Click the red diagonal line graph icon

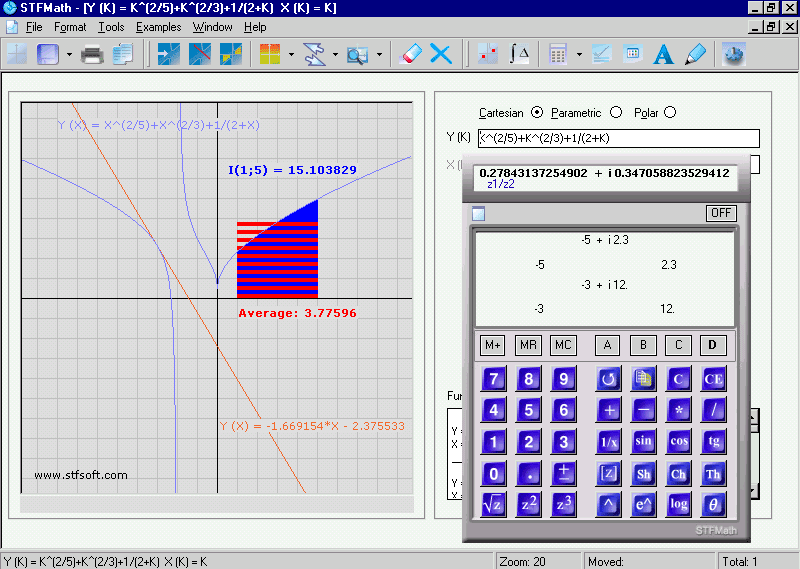(199, 54)
